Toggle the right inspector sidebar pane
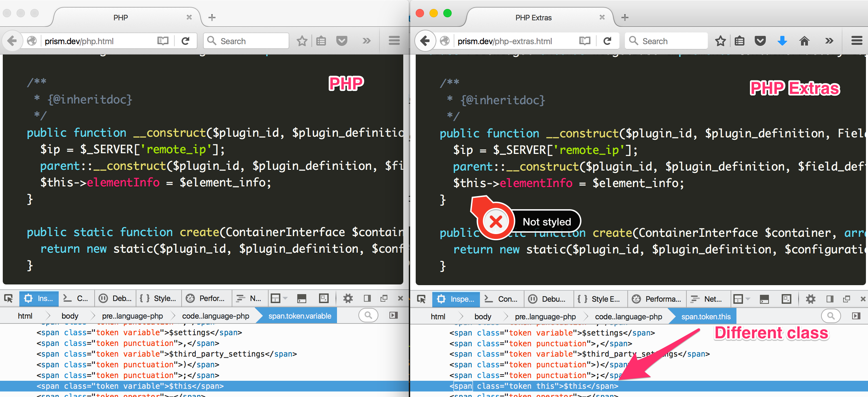Screen dimensions: 868x397 tap(856, 316)
